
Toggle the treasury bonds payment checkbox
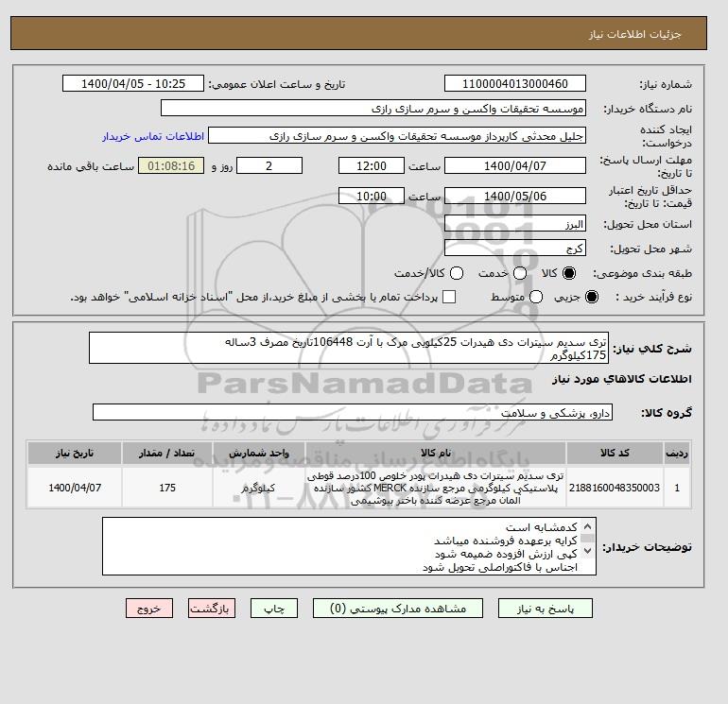pos(449,297)
